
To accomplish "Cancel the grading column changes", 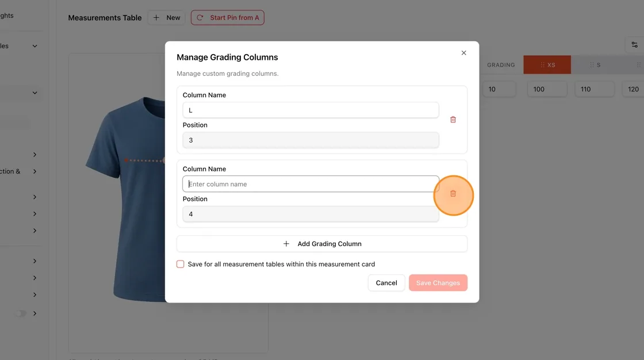I will pos(386,283).
